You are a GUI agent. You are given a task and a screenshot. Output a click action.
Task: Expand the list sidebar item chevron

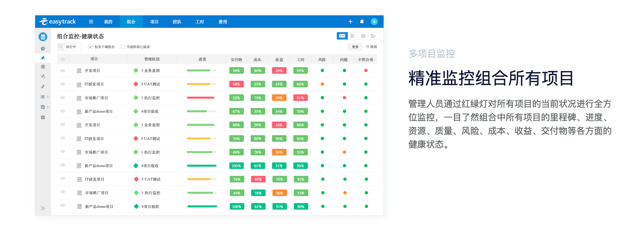pyautogui.click(x=48, y=97)
